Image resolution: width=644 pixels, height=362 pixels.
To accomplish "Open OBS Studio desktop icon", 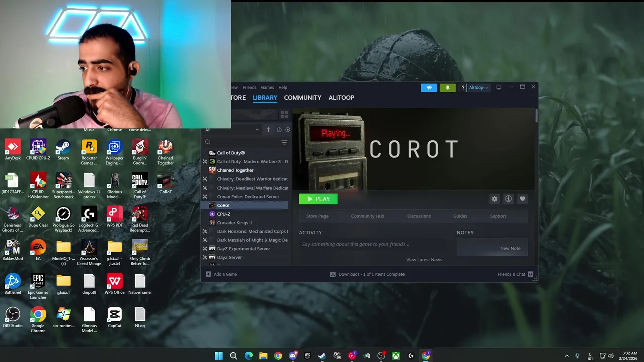I will (13, 317).
